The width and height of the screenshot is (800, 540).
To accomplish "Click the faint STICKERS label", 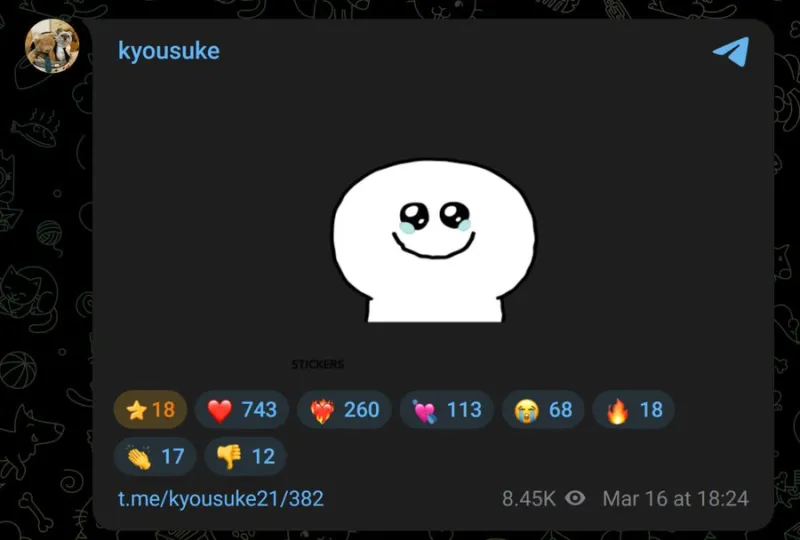I will point(317,364).
